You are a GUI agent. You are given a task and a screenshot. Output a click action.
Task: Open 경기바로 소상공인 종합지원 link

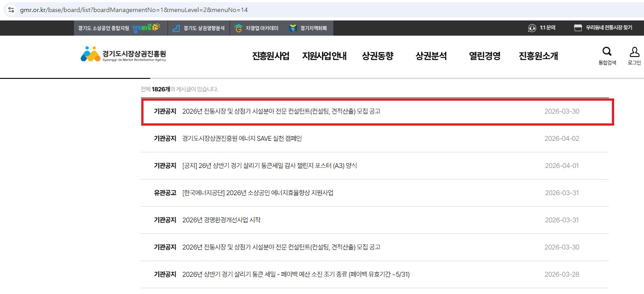[x=119, y=28]
